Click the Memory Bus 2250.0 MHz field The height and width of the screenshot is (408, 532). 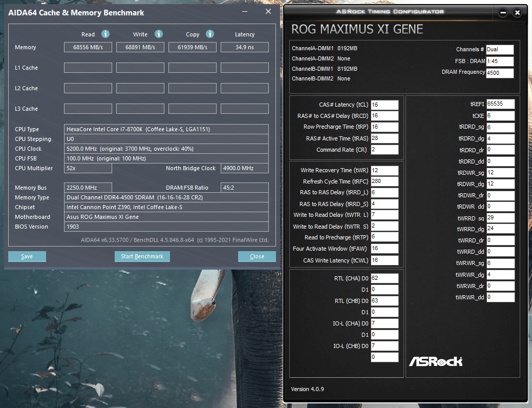point(88,188)
